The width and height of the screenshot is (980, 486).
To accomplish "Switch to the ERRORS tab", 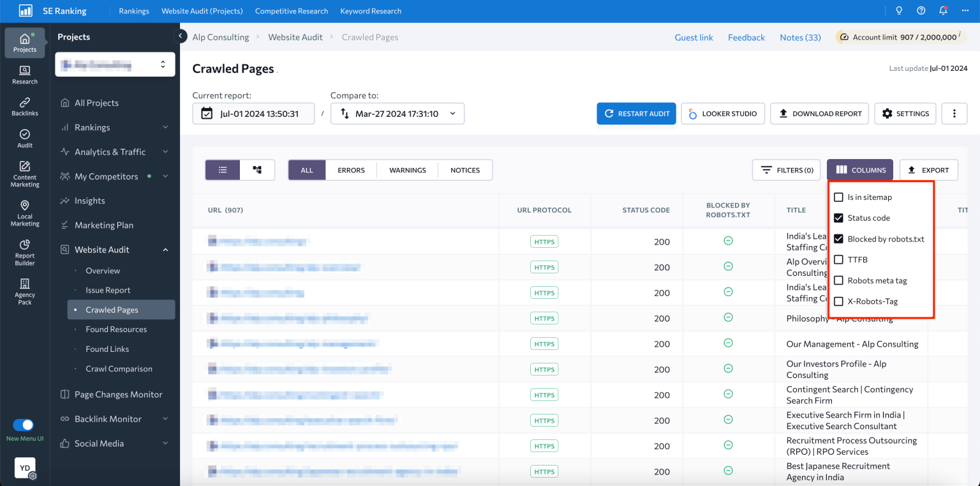I will tap(350, 170).
